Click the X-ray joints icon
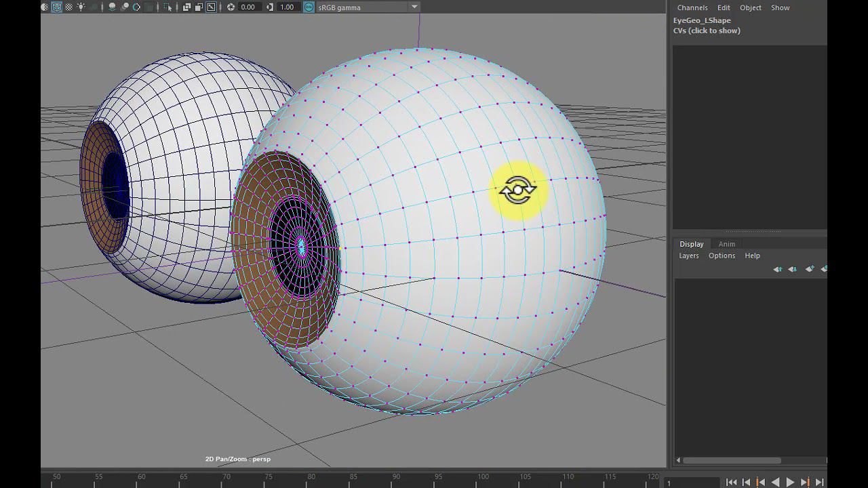Screen dimensions: 868x488 tap(212, 7)
